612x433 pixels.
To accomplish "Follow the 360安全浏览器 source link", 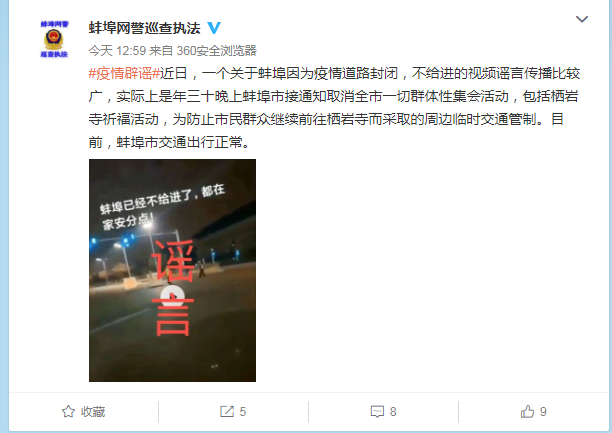I will tap(217, 50).
